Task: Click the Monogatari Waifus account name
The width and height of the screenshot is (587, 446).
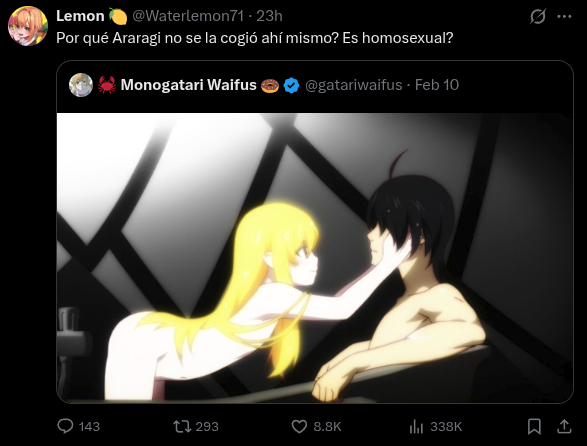Action: point(188,85)
